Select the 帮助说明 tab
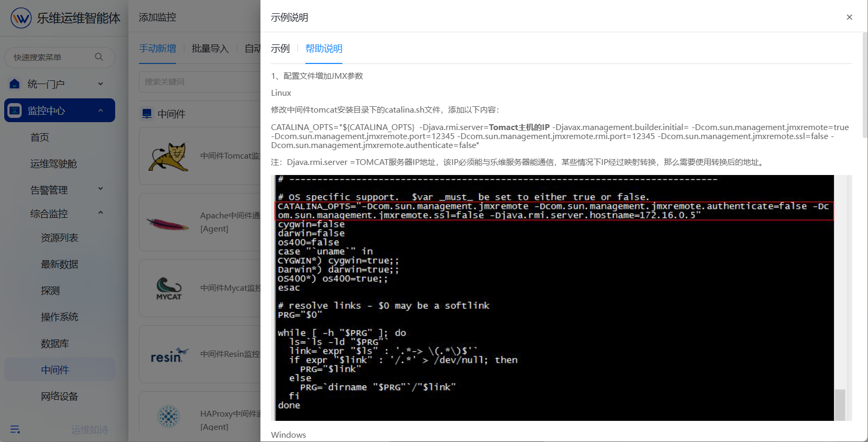 324,49
